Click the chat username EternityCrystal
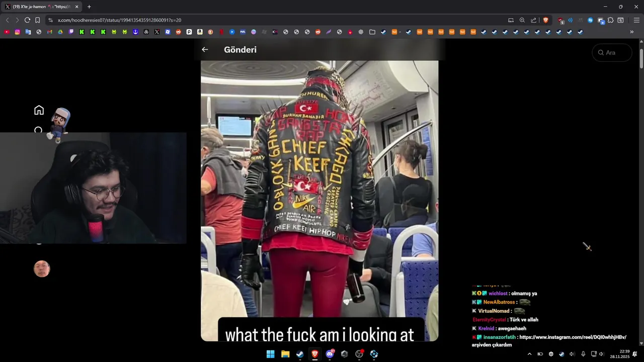 tap(489, 320)
